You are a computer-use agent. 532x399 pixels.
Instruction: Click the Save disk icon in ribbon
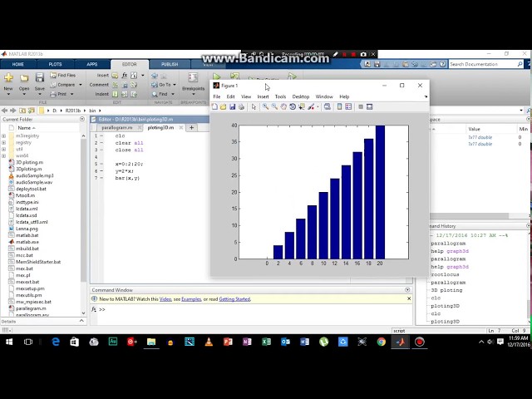40,77
